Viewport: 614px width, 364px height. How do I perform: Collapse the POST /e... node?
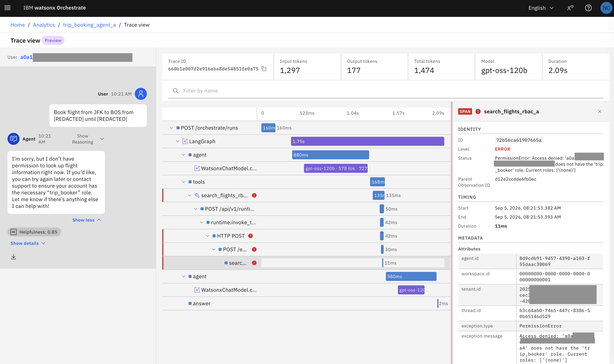click(213, 249)
